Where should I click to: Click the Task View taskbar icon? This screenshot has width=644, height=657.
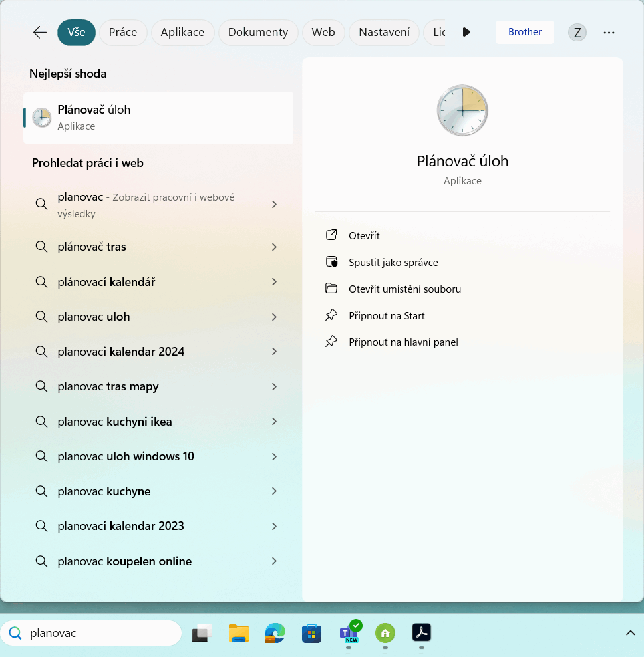[x=202, y=633]
